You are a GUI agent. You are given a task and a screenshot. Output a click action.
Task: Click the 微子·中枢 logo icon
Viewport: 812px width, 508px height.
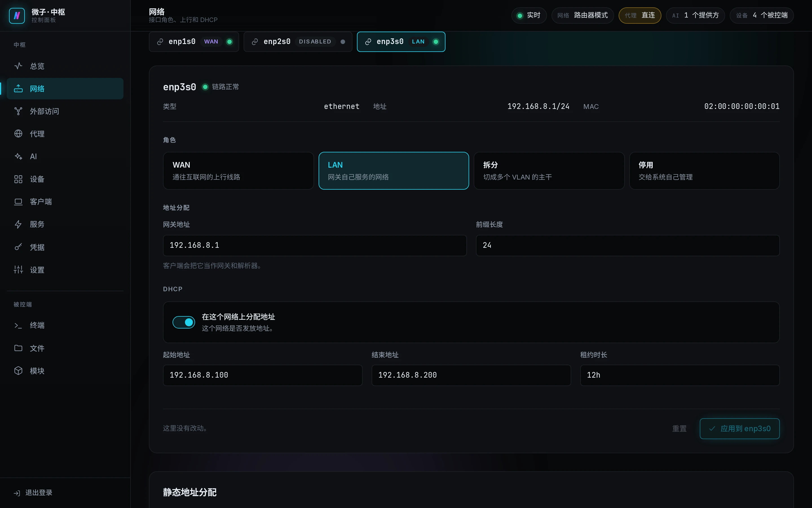click(x=17, y=16)
